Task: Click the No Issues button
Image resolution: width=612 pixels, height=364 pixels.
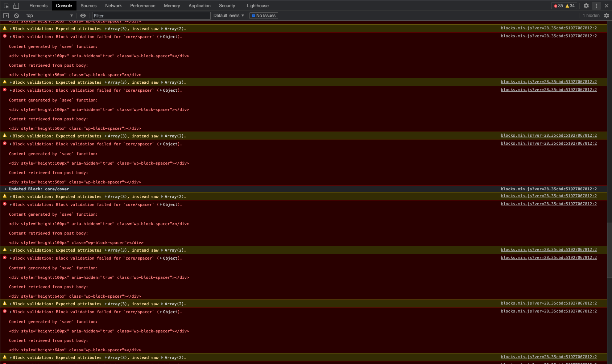Action: click(264, 16)
